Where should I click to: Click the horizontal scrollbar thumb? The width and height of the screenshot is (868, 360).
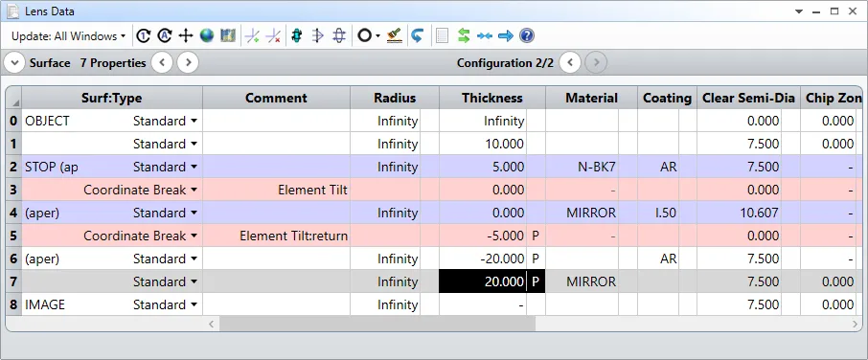377,324
